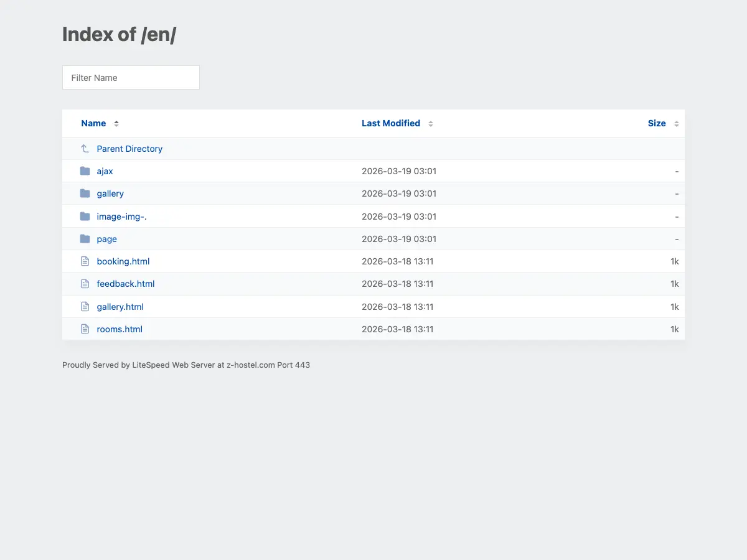Sort the listing by Name
The height and width of the screenshot is (560, 747).
click(x=93, y=123)
